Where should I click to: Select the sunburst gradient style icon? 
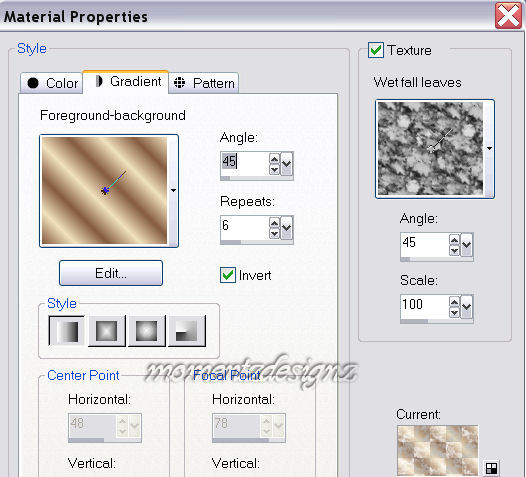[147, 331]
